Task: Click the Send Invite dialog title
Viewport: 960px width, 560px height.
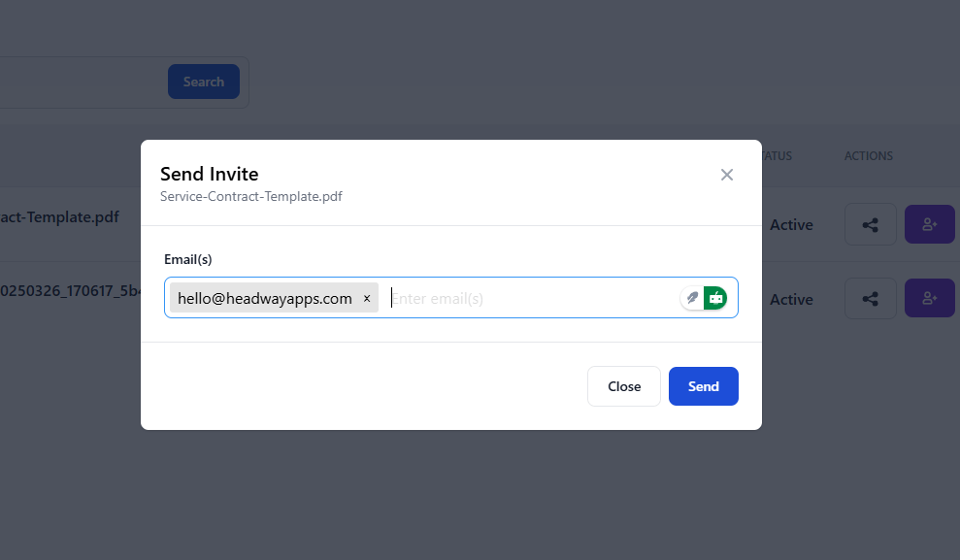Action: coord(209,175)
